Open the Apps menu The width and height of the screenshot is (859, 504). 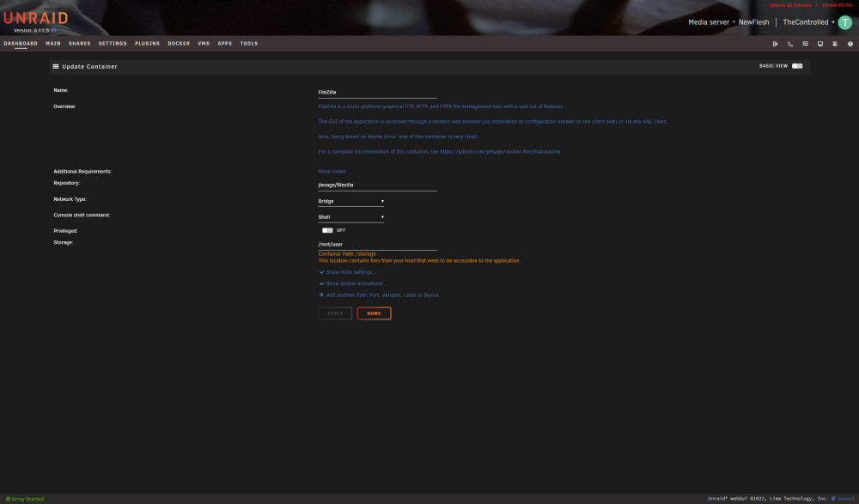[x=224, y=44]
